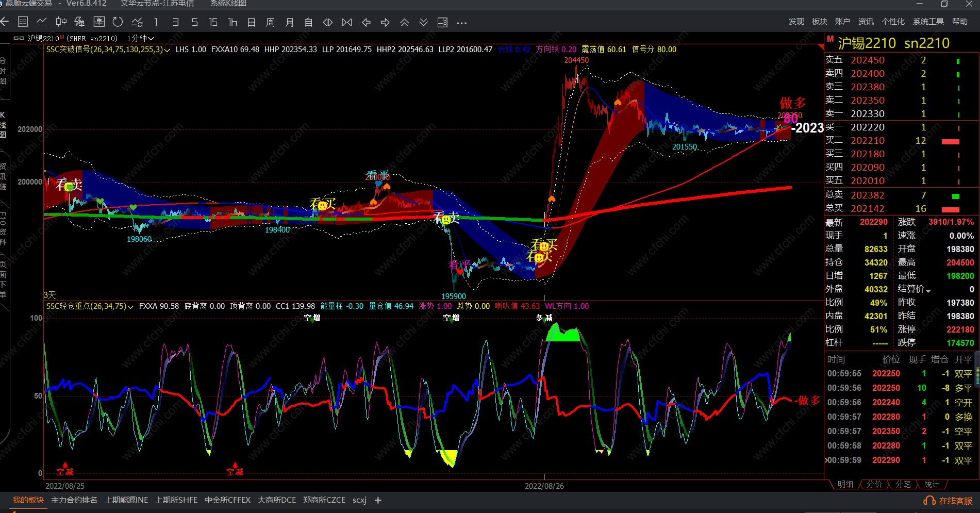
Task: Select scxj bottom tab
Action: click(359, 500)
